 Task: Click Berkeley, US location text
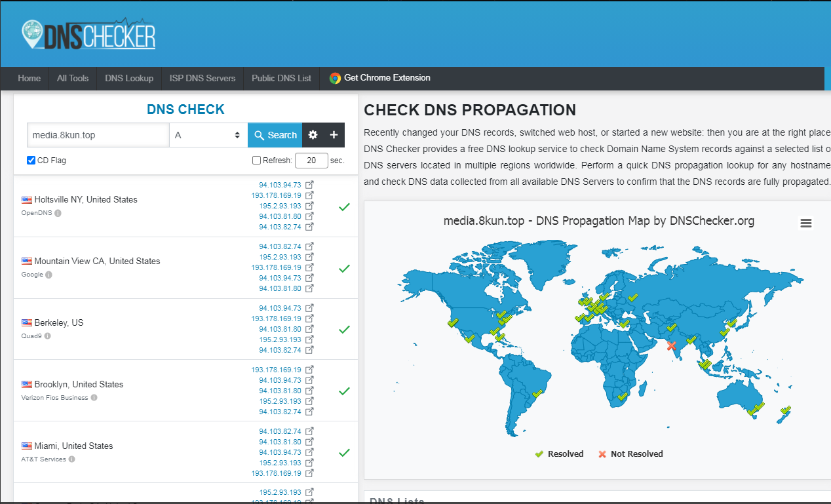pyautogui.click(x=59, y=322)
